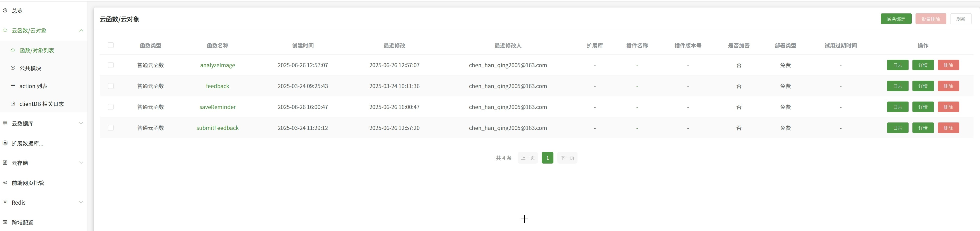Viewport: 980px width, 231px height.
Task: View 详情 for saveReminder
Action: point(923,107)
